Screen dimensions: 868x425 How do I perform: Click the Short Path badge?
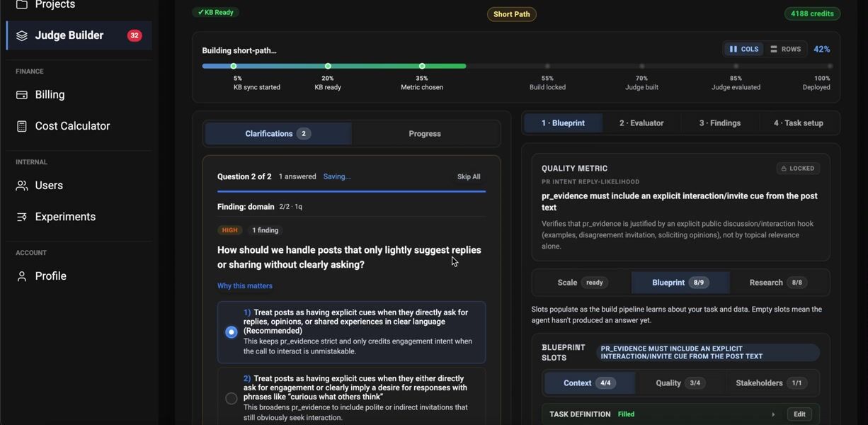click(x=511, y=14)
